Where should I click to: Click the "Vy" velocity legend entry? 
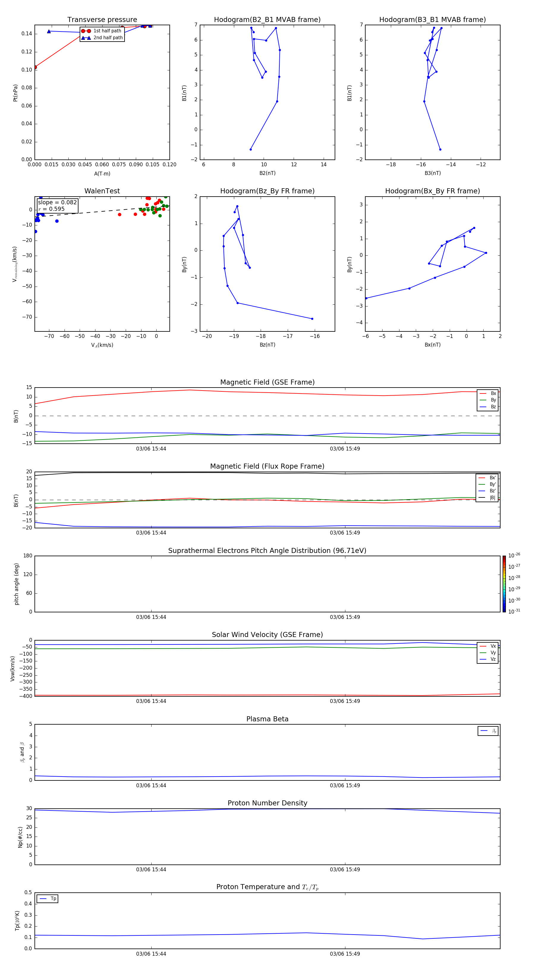(488, 652)
